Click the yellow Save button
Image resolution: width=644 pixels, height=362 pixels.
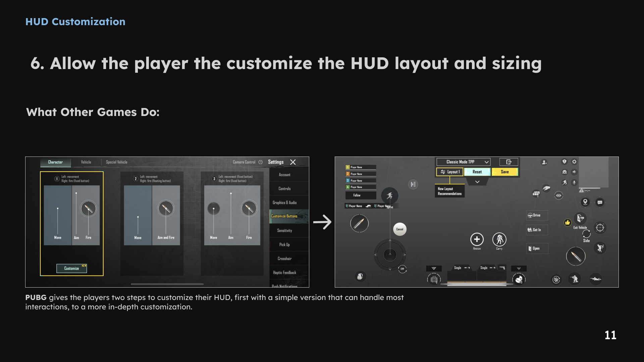click(505, 172)
